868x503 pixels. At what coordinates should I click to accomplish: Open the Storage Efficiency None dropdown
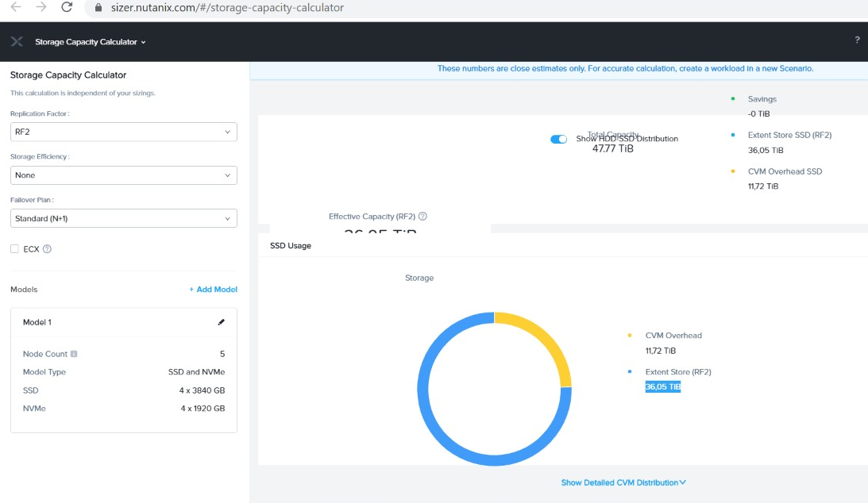(x=123, y=175)
